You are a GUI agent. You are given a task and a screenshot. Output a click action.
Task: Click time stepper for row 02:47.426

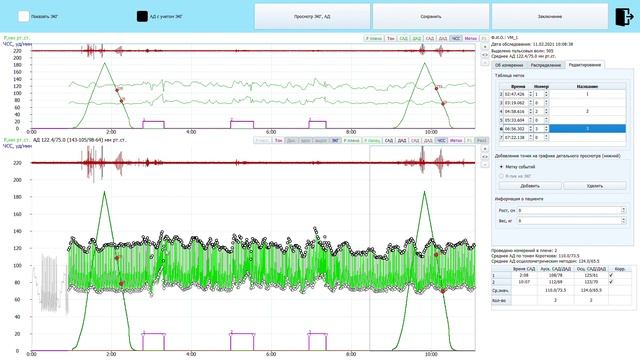[x=531, y=94]
